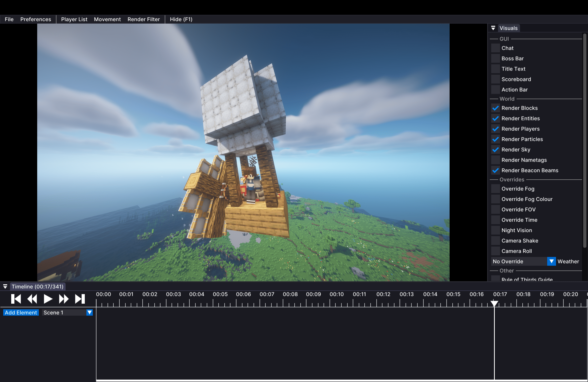This screenshot has width=588, height=382.
Task: Click the 00:20 mark on the timeline ruler
Action: pyautogui.click(x=570, y=294)
